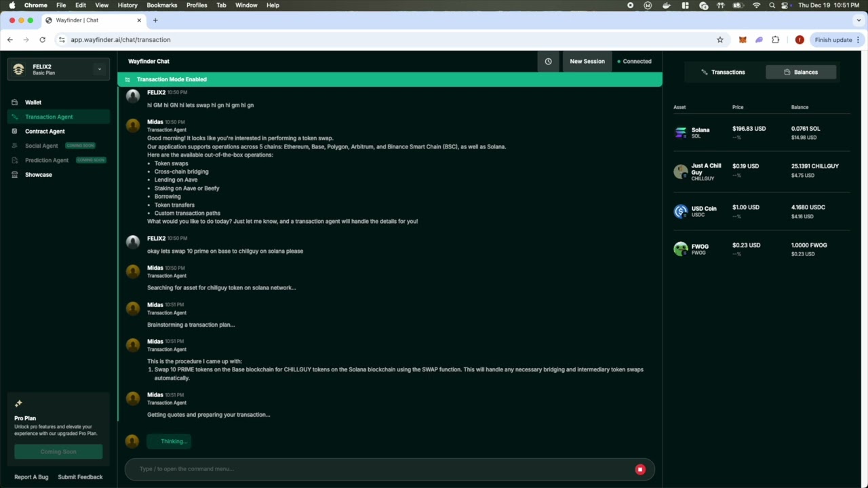Click the Connected status indicator

click(x=634, y=61)
